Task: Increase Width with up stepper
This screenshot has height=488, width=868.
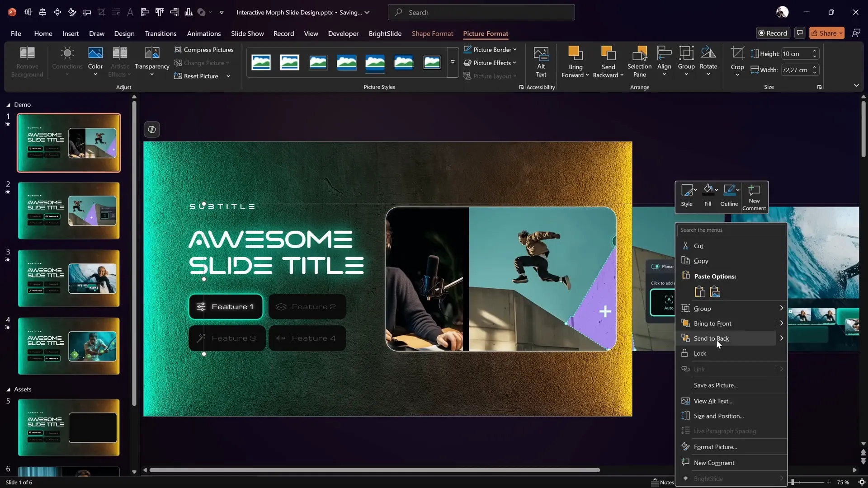Action: click(x=815, y=67)
